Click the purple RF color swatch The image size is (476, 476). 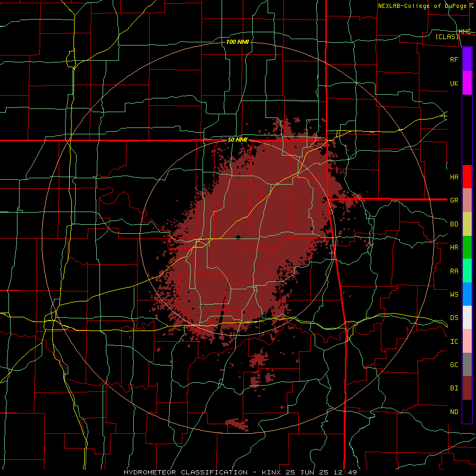pyautogui.click(x=467, y=59)
